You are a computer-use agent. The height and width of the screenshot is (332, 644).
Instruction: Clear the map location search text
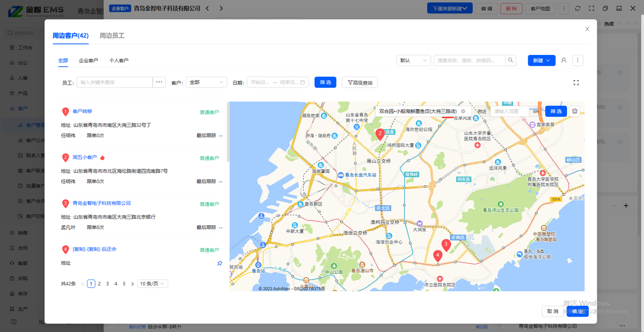coord(463,111)
